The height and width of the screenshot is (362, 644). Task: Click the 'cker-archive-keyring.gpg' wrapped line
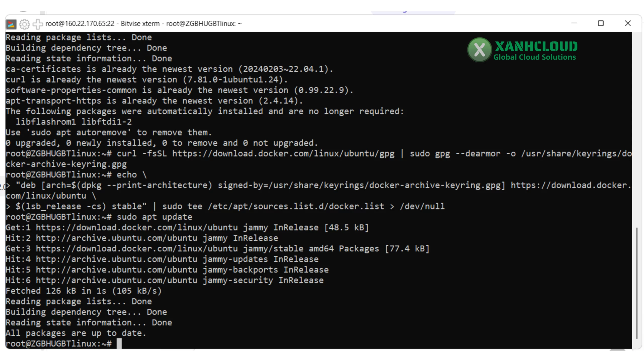click(66, 164)
